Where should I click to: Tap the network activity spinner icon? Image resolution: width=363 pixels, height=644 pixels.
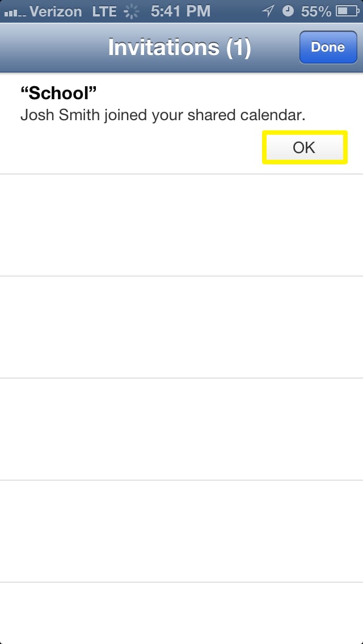pyautogui.click(x=131, y=12)
